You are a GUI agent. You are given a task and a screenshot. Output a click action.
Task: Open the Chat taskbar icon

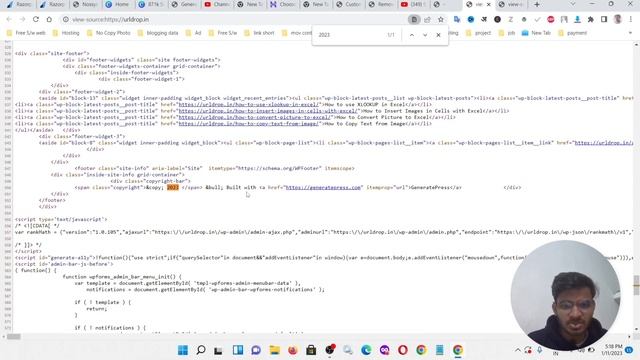click(256, 350)
